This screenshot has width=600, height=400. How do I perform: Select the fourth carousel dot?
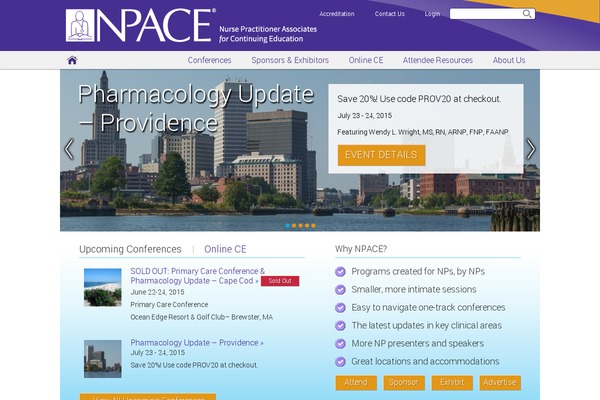coord(307,226)
